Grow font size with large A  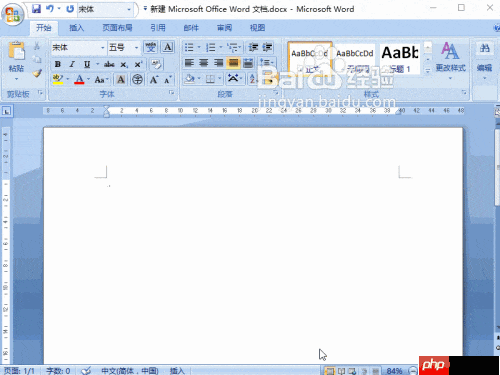coord(154,80)
